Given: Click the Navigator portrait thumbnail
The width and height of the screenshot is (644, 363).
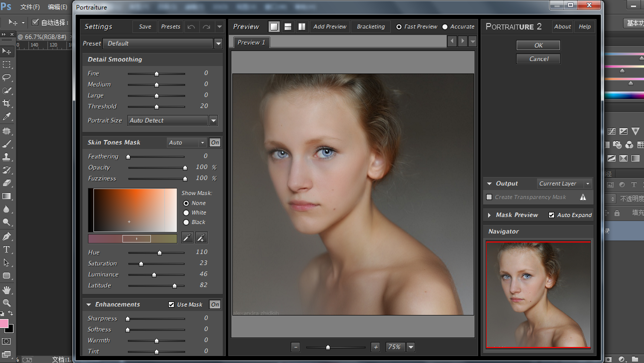Looking at the screenshot, I should (538, 295).
